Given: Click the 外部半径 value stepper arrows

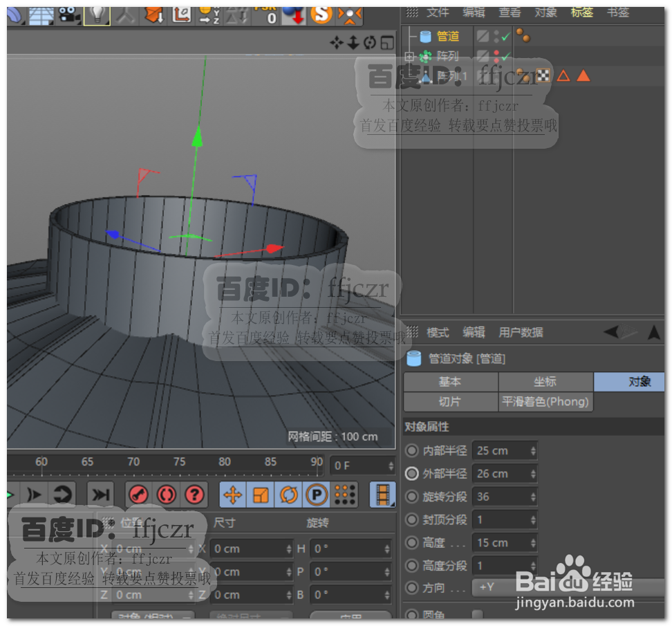Looking at the screenshot, I should pos(533,474).
